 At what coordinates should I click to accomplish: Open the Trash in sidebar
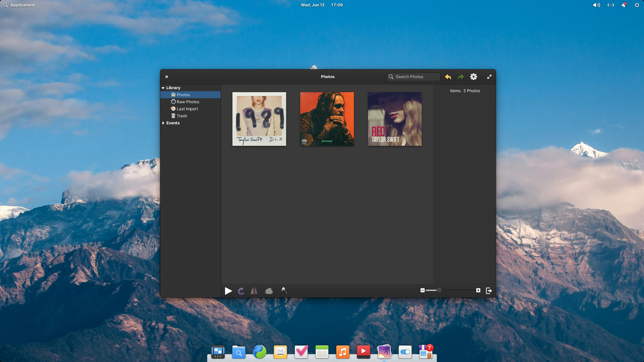(x=182, y=116)
